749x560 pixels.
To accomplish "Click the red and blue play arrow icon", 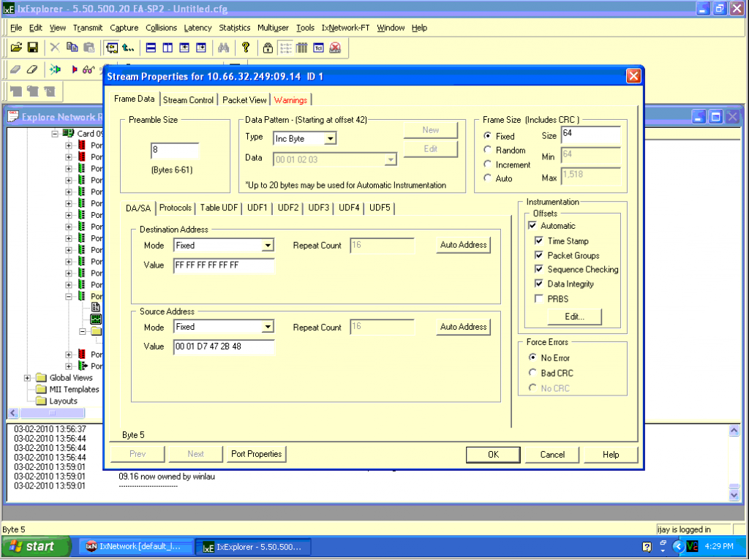I will (x=74, y=69).
